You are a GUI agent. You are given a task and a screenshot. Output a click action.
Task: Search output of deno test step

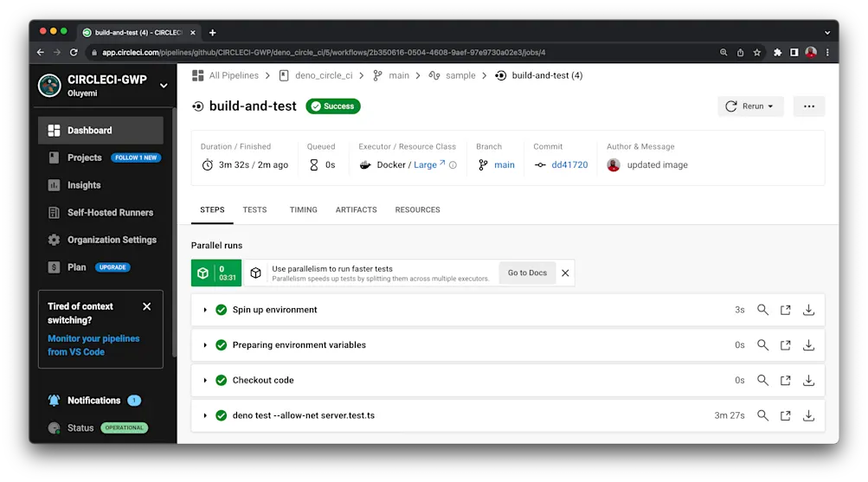[762, 415]
